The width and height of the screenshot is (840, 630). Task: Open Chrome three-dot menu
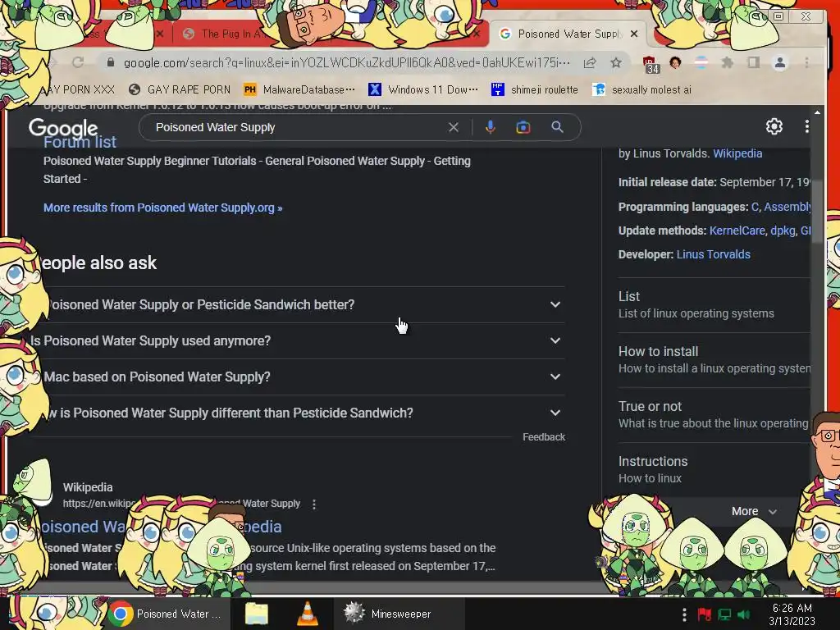coord(807,62)
